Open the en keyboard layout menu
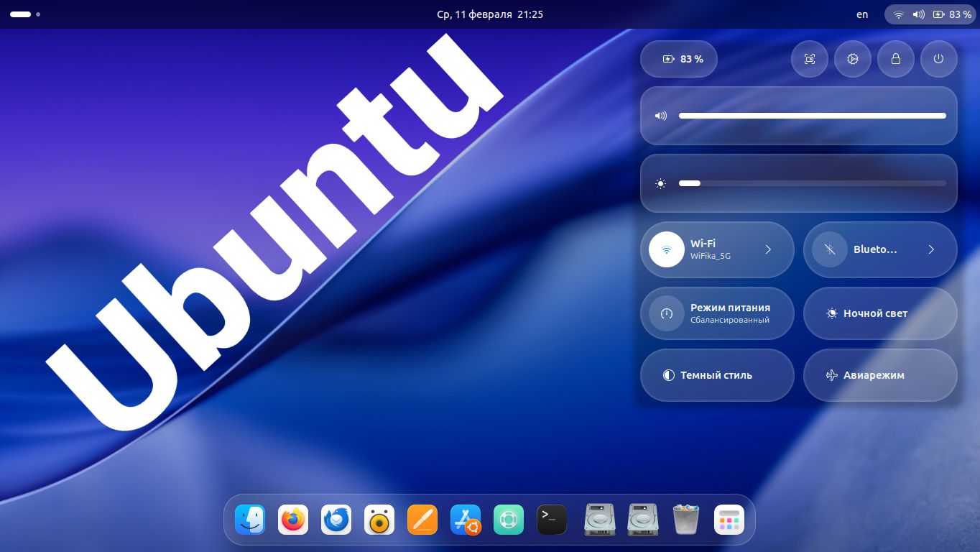 (x=862, y=14)
